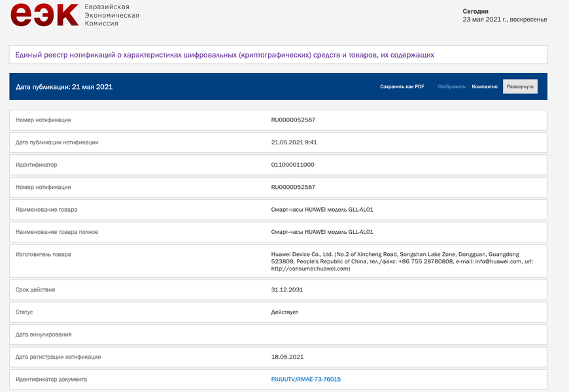The width and height of the screenshot is (569, 392).
Task: Click status value Действует
Action: click(284, 312)
